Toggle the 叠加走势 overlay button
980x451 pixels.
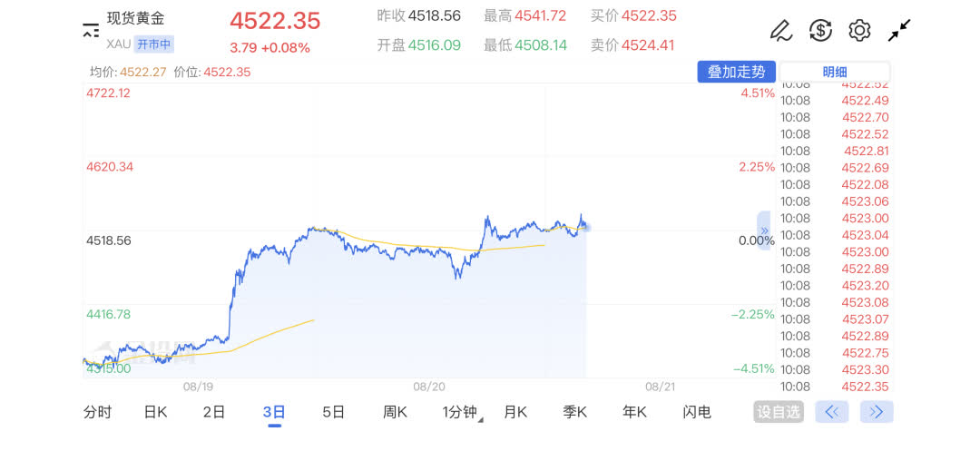[x=736, y=72]
